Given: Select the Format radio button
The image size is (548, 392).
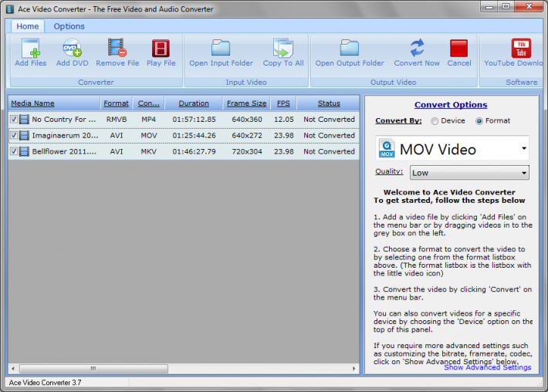Looking at the screenshot, I should click(479, 121).
